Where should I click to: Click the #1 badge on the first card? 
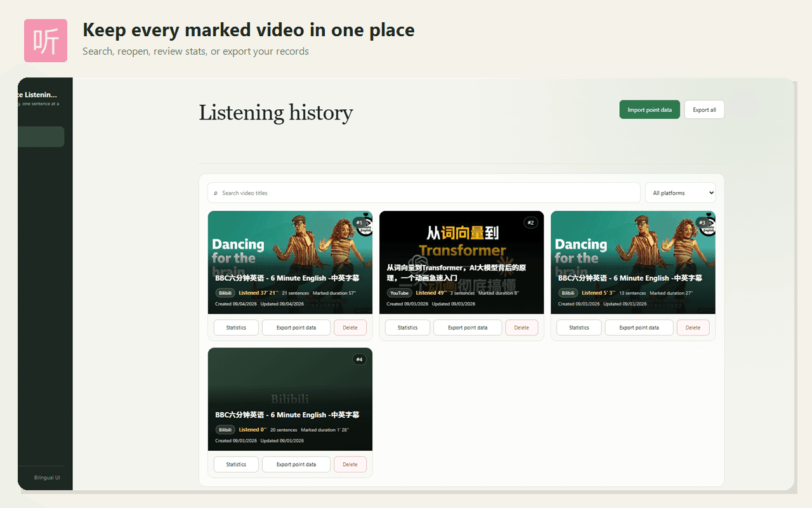(359, 223)
